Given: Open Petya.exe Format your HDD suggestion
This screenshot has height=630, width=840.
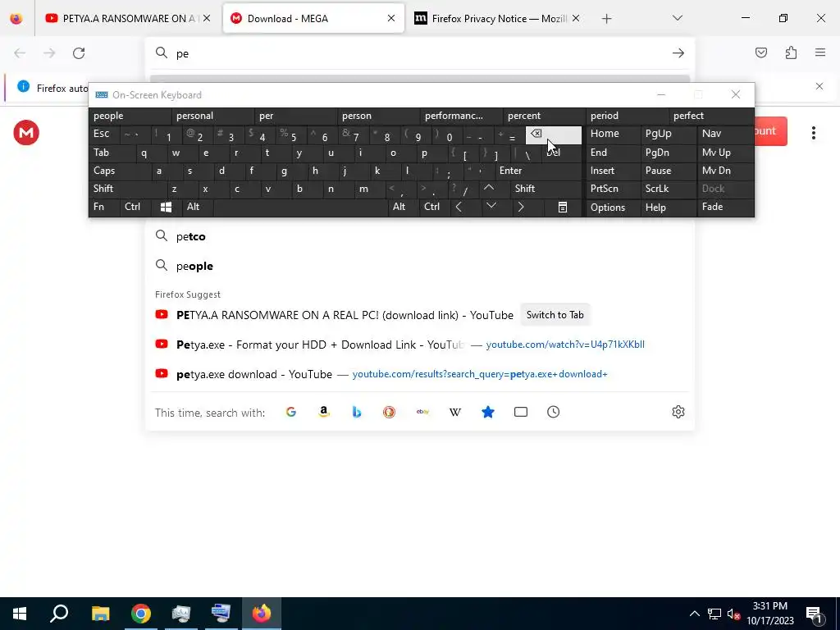Looking at the screenshot, I should 419,345.
